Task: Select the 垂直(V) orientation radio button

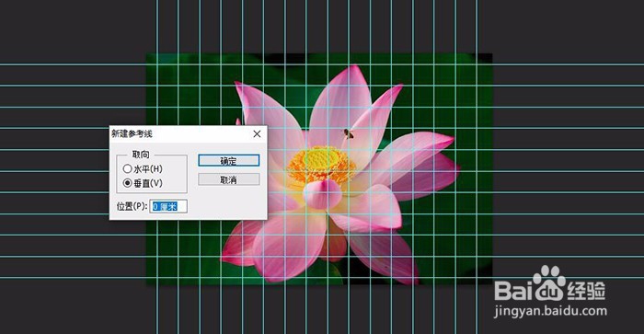Action: pos(127,183)
